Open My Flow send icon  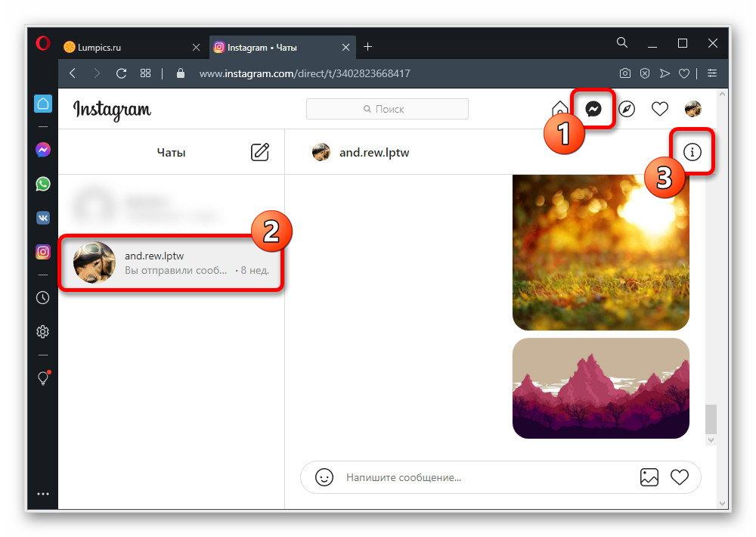click(665, 73)
